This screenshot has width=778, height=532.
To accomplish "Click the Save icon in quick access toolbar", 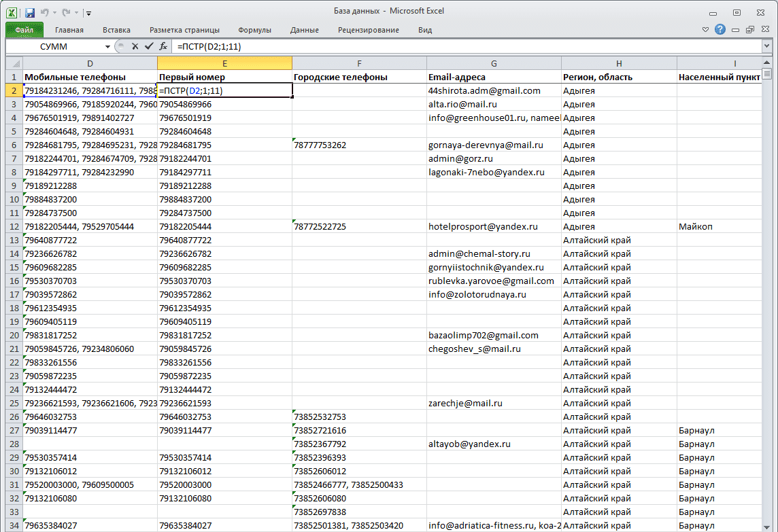I will tap(30, 13).
